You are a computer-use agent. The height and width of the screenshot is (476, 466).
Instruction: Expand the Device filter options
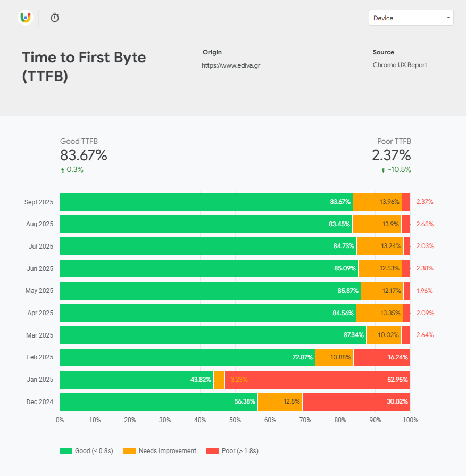pos(411,18)
